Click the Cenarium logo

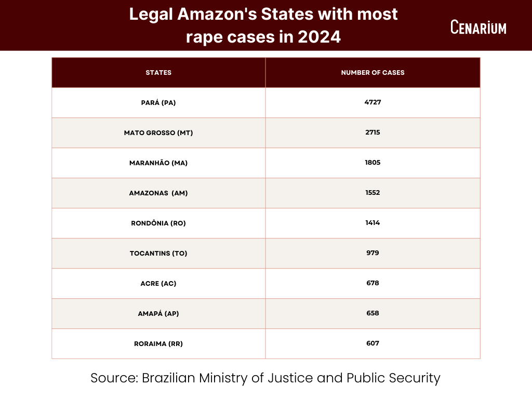tap(478, 27)
